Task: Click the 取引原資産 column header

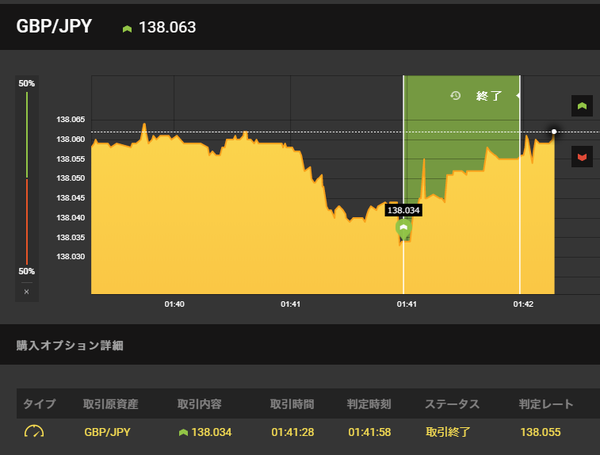Action: tap(111, 404)
